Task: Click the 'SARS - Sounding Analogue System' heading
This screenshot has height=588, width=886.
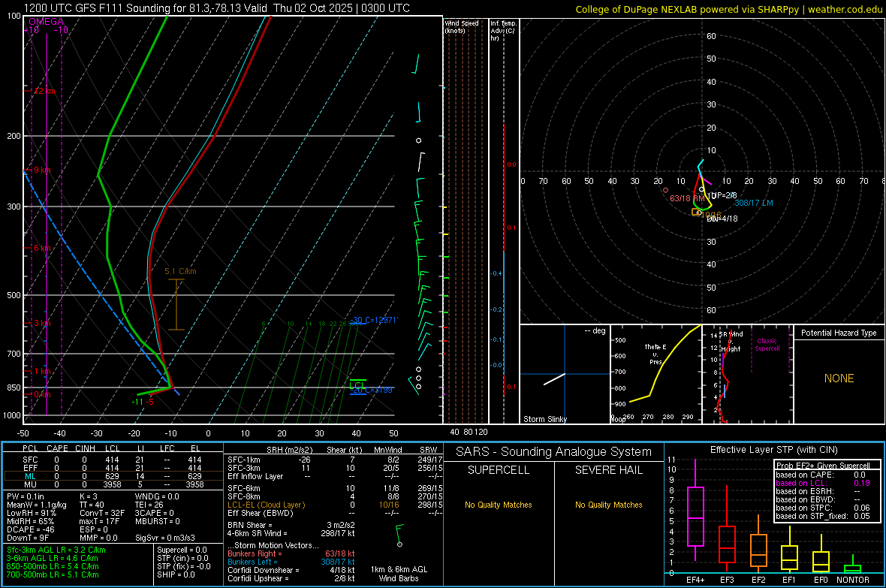Action: (554, 452)
